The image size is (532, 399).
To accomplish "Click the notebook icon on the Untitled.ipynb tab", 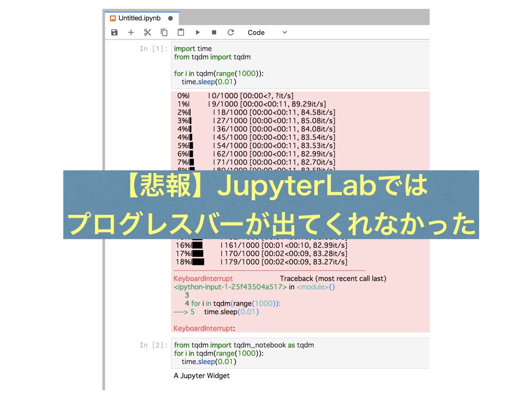I will [112, 18].
